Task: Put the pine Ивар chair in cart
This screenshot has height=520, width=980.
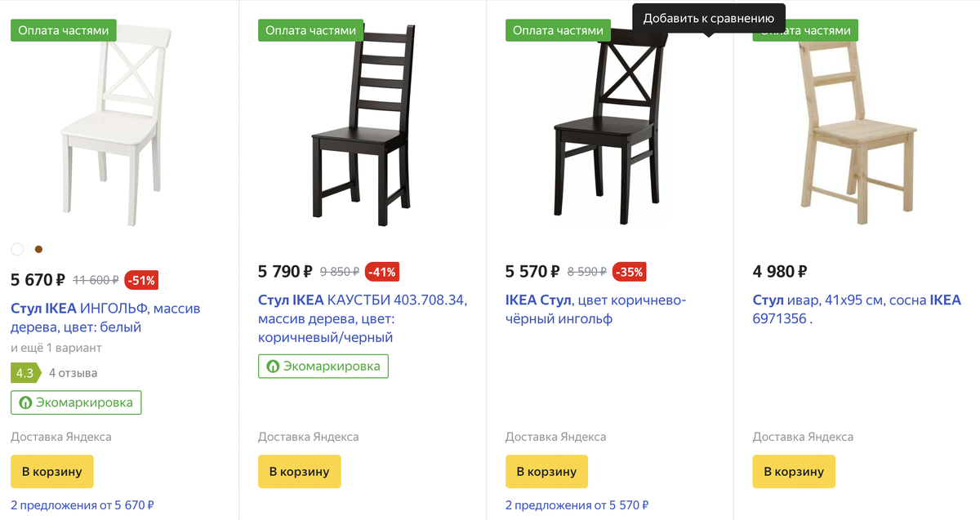Action: pos(794,471)
